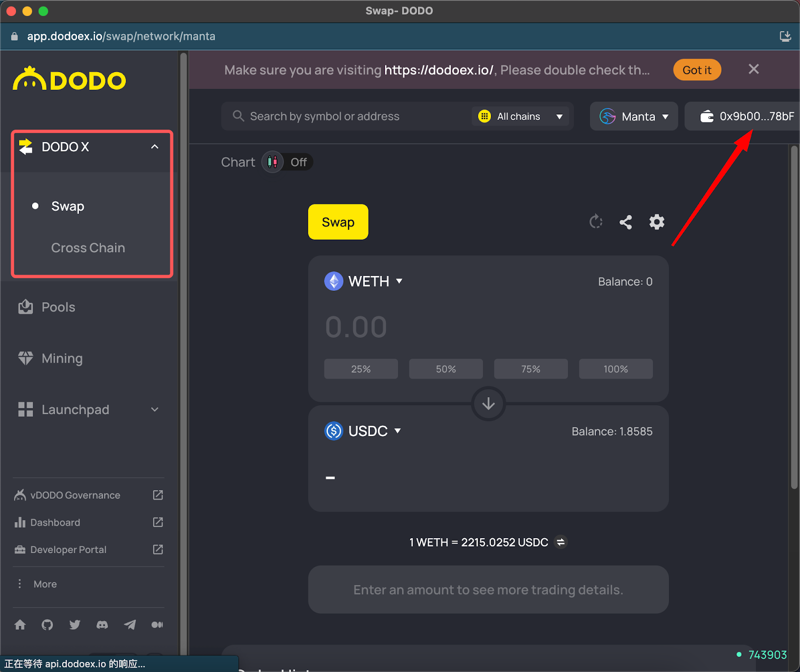Viewport: 800px width, 672px height.
Task: Click the Balance: 0 text
Action: [625, 281]
